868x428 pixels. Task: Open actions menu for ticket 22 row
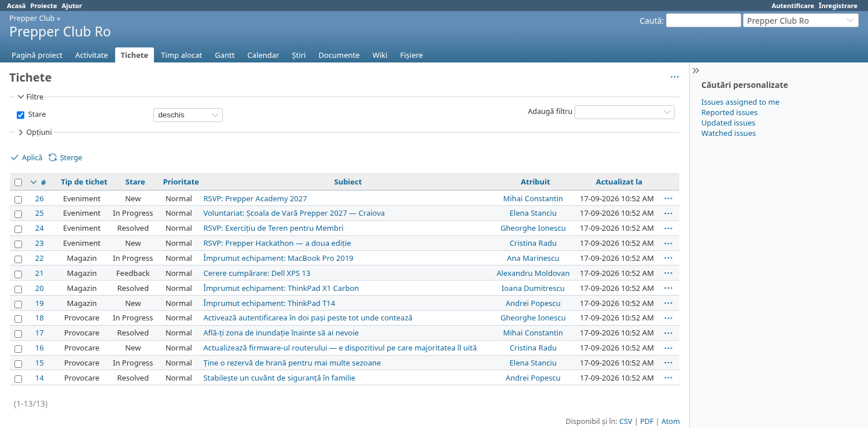point(668,259)
